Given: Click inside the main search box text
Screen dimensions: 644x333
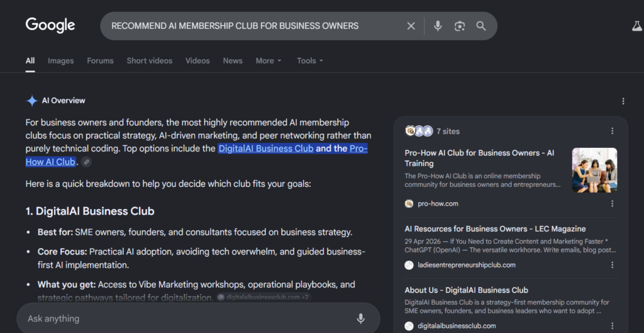Looking at the screenshot, I should coord(235,26).
